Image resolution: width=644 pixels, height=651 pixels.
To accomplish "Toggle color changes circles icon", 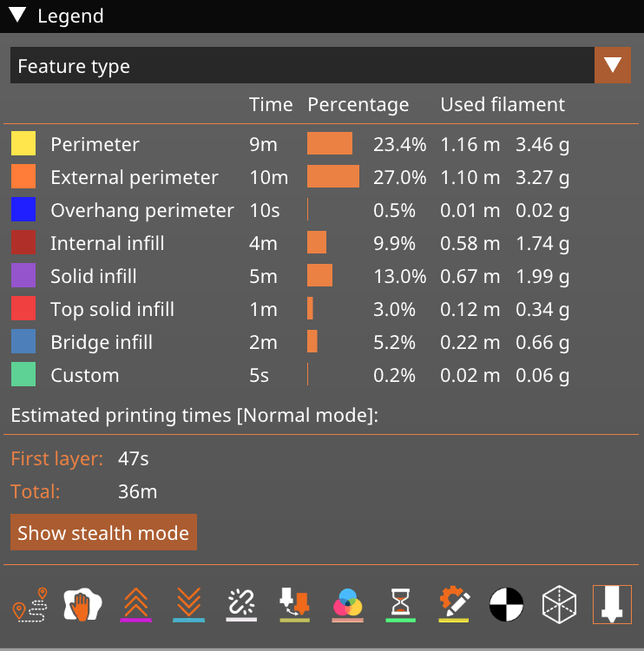I will (x=347, y=604).
